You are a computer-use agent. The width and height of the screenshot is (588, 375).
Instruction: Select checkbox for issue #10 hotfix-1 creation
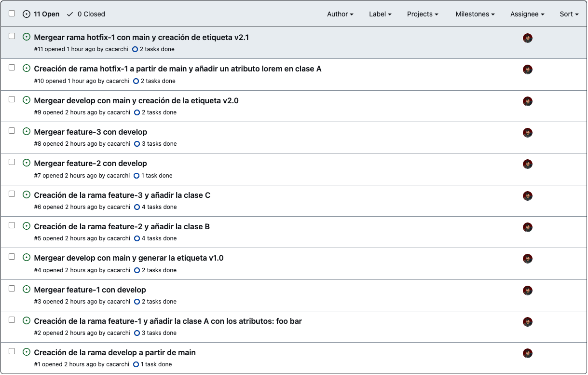[x=12, y=67]
